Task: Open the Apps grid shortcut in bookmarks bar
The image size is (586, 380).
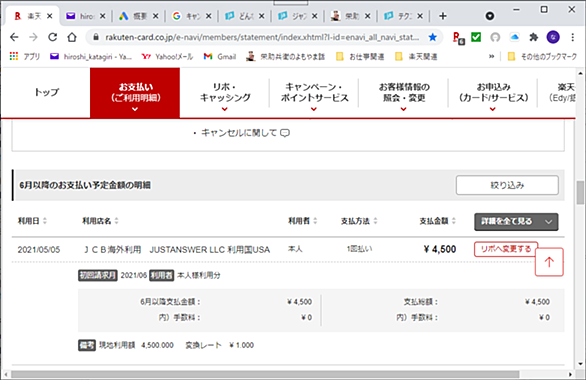Action: coord(14,56)
